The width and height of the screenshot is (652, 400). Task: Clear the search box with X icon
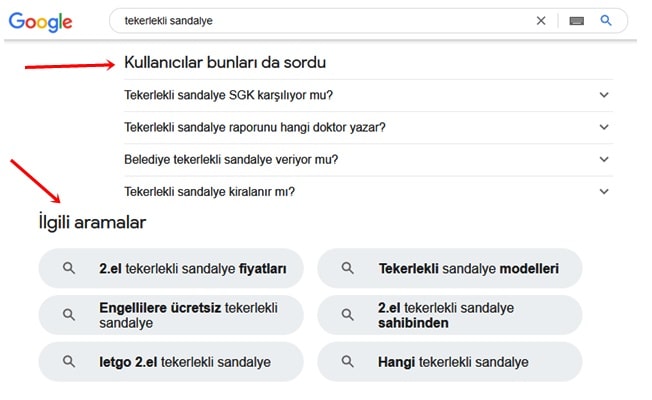point(541,21)
